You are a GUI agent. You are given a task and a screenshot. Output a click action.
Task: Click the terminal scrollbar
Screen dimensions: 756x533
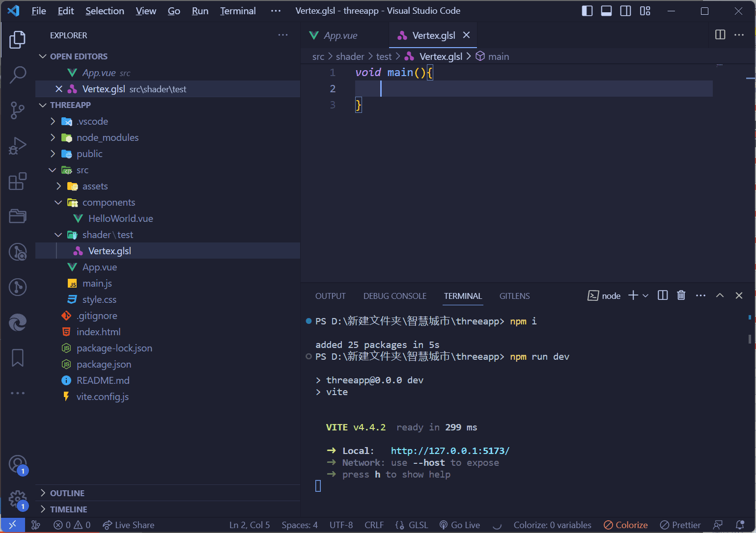pyautogui.click(x=750, y=339)
